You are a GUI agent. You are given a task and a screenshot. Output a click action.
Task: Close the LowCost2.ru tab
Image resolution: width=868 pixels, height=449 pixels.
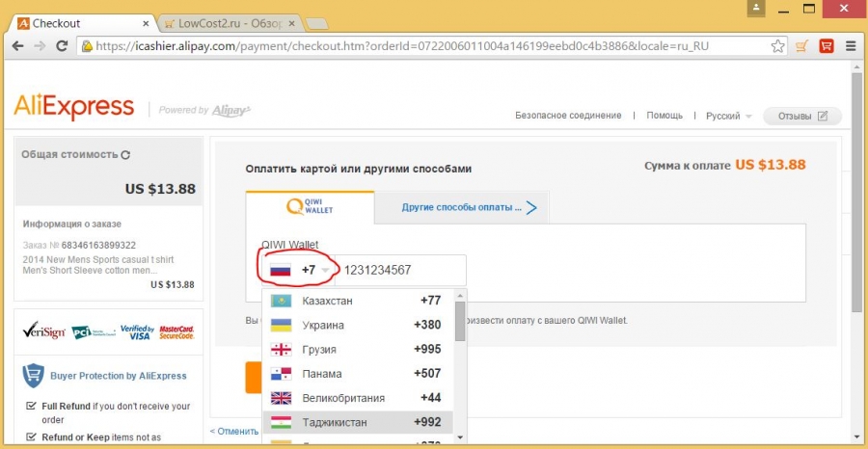pyautogui.click(x=293, y=24)
